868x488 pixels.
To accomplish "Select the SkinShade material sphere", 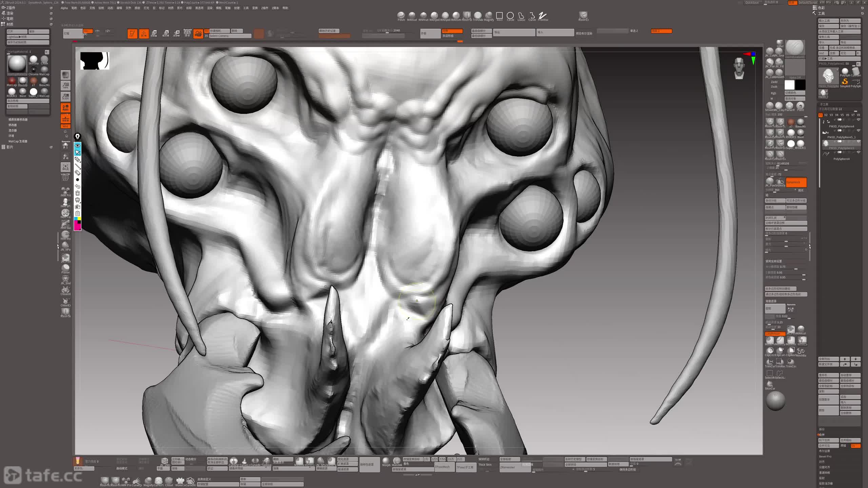I will click(x=33, y=59).
